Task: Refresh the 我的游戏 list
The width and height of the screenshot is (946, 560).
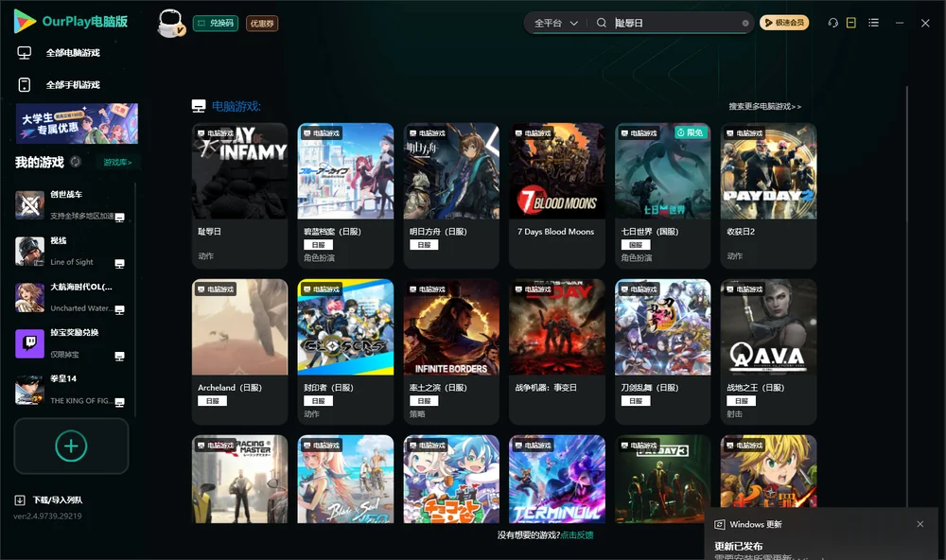Action: coord(76,162)
